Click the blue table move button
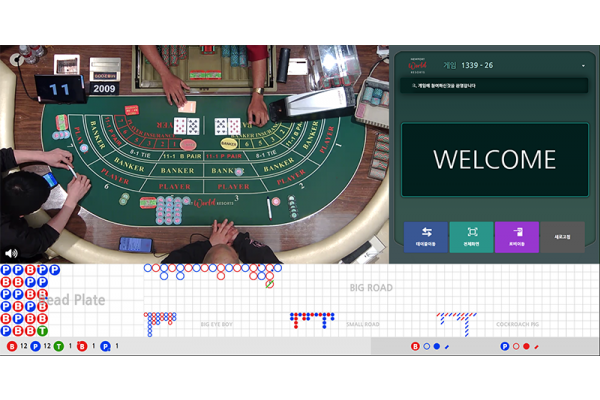 [x=426, y=237]
